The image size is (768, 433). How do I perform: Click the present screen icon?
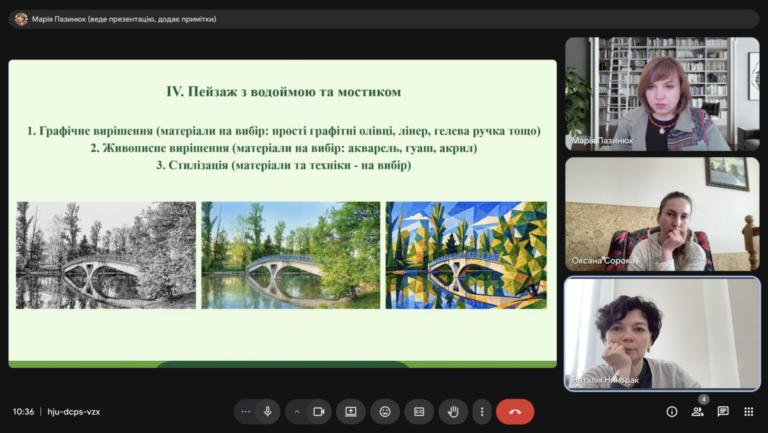pos(351,411)
